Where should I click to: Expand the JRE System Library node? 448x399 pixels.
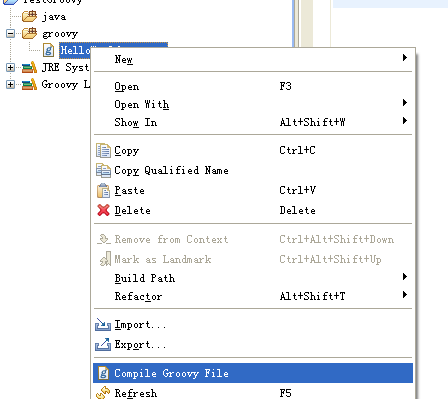coord(10,68)
